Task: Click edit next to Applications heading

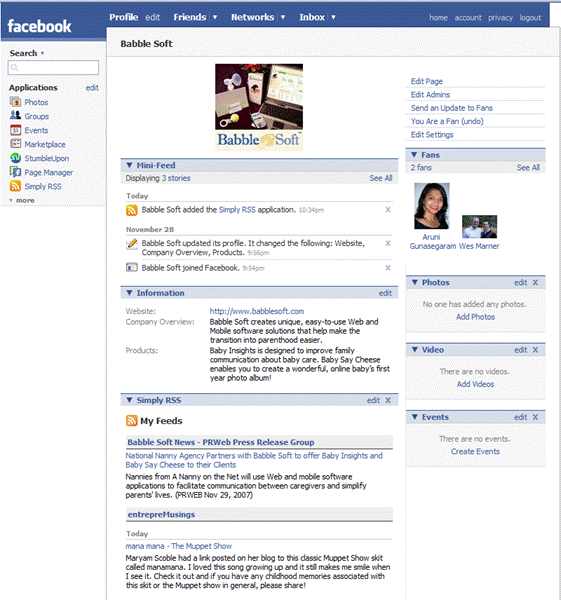Action: pos(92,88)
